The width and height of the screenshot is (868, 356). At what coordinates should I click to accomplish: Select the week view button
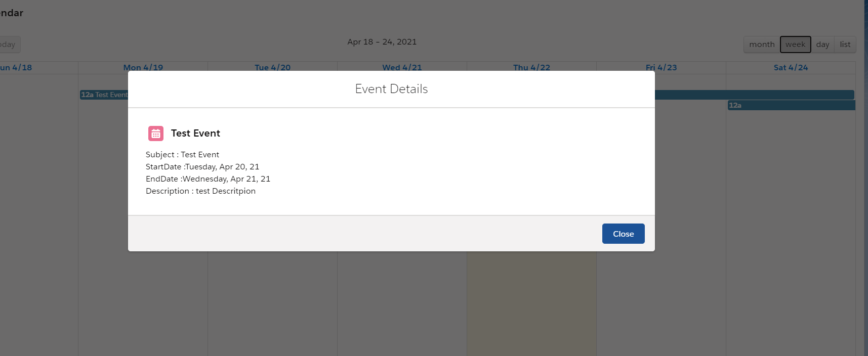795,45
